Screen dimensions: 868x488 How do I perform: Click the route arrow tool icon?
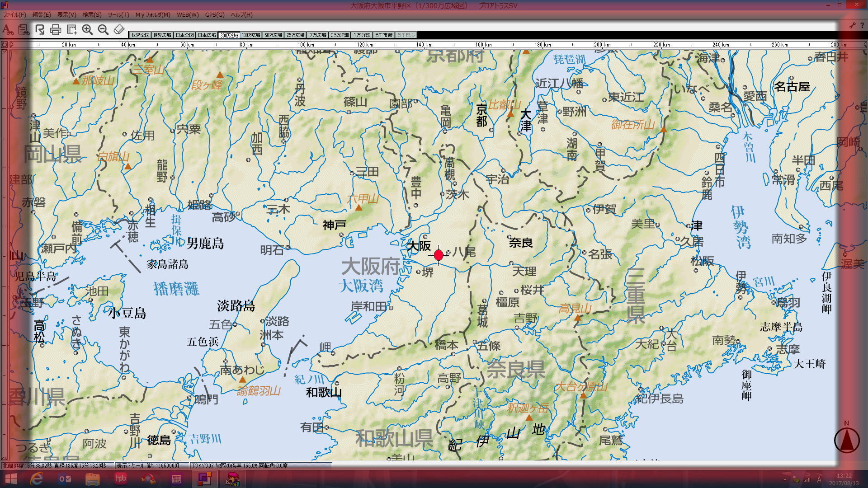tap(40, 30)
